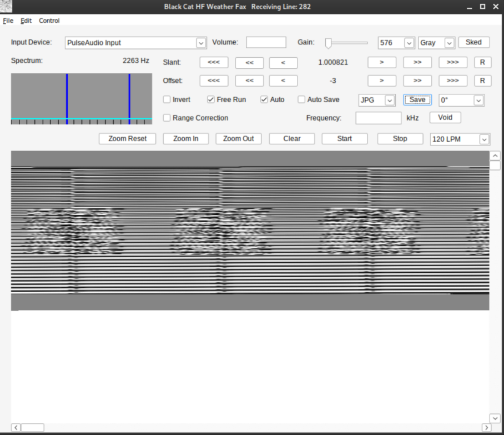Reset slant with its R button
Image resolution: width=504 pixels, height=435 pixels.
482,63
